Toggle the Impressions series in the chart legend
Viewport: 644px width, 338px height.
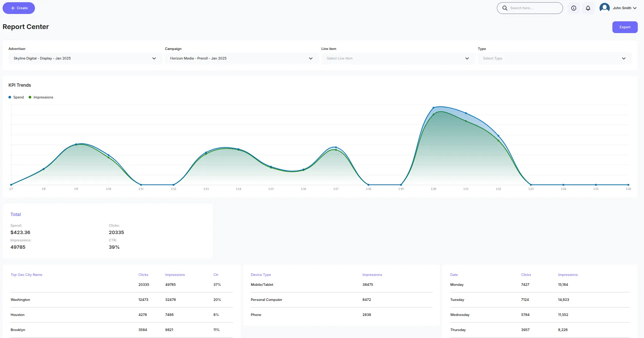point(41,97)
